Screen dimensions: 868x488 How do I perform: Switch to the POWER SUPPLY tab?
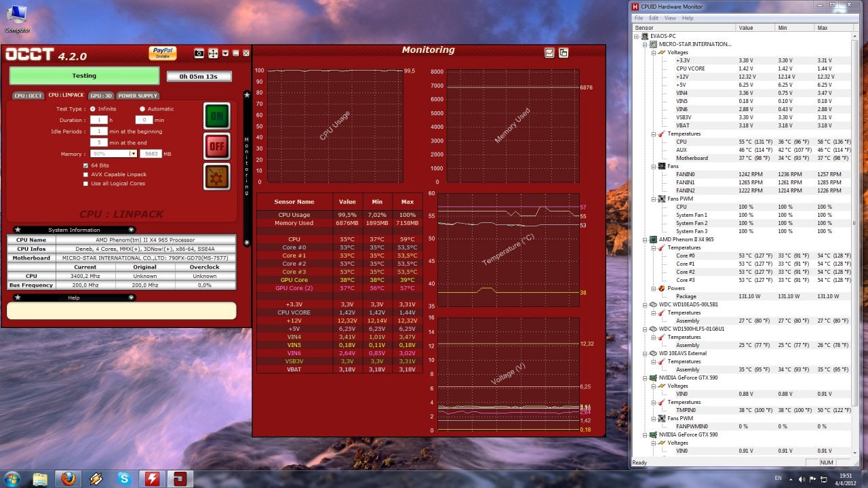[x=138, y=96]
